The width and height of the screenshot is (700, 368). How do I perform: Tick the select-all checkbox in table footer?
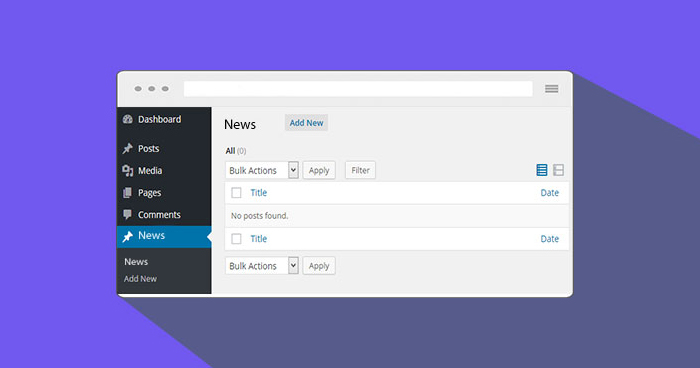[x=236, y=238]
